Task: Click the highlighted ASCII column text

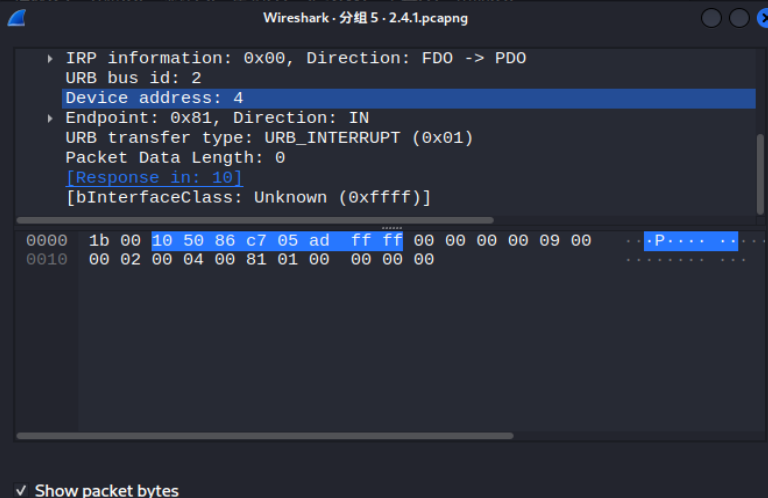Action: pyautogui.click(x=691, y=241)
